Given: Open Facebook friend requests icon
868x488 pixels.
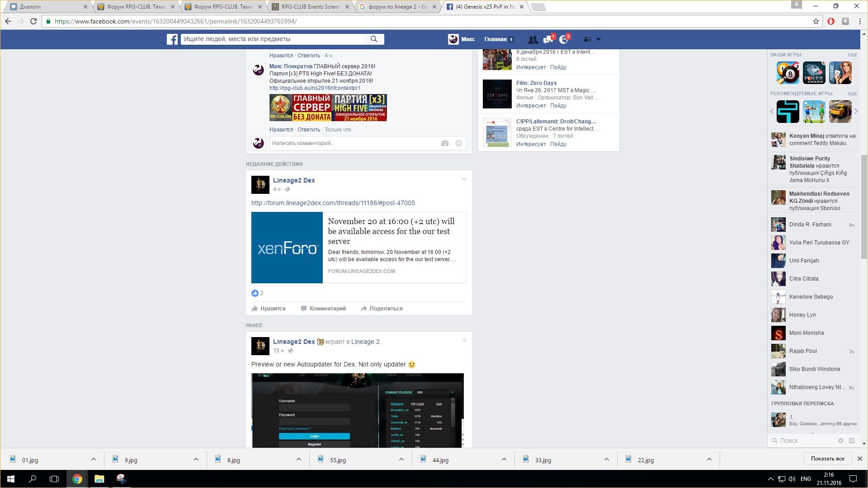Looking at the screenshot, I should 533,39.
